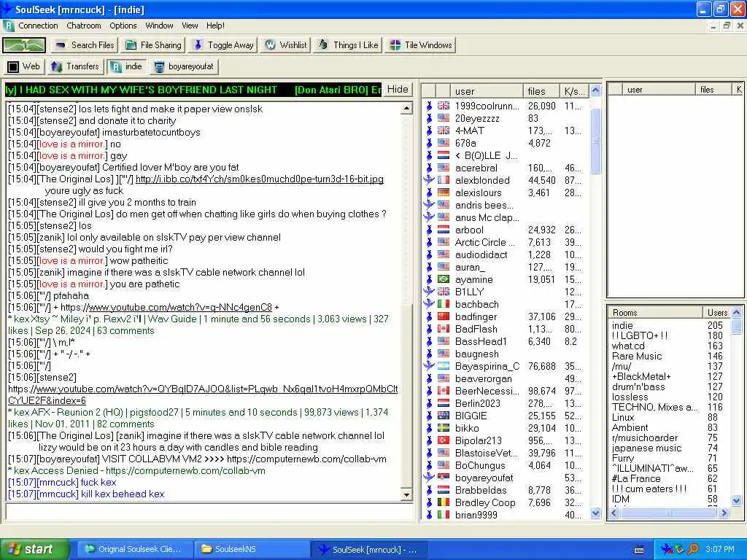
Task: Click the system tray clock
Action: (720, 549)
